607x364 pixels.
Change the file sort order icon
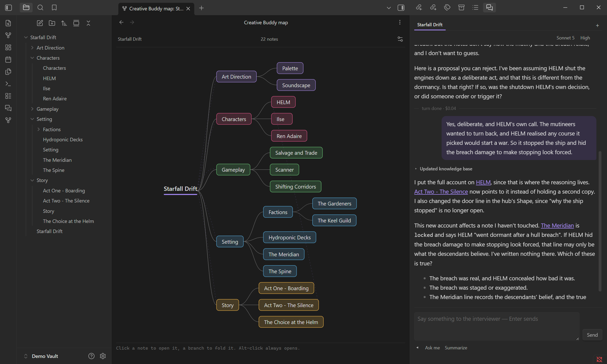64,23
